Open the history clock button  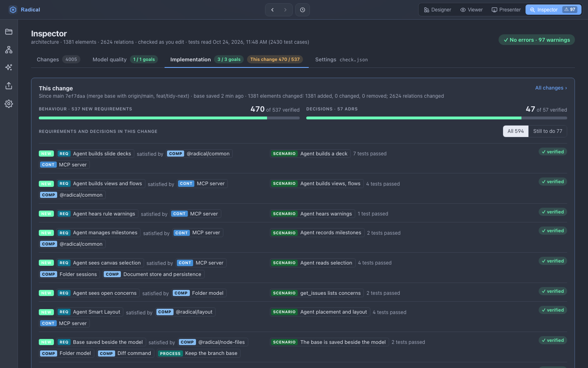pyautogui.click(x=303, y=10)
